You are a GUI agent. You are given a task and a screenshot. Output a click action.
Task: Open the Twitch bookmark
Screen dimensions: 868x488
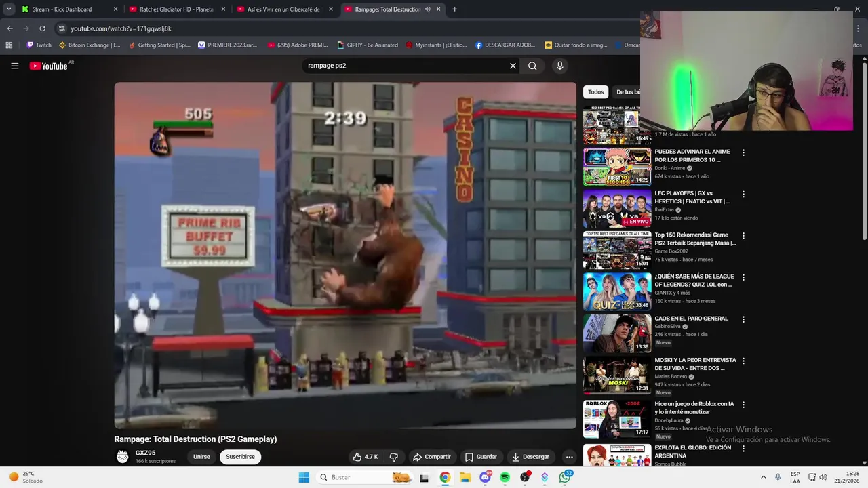click(39, 45)
